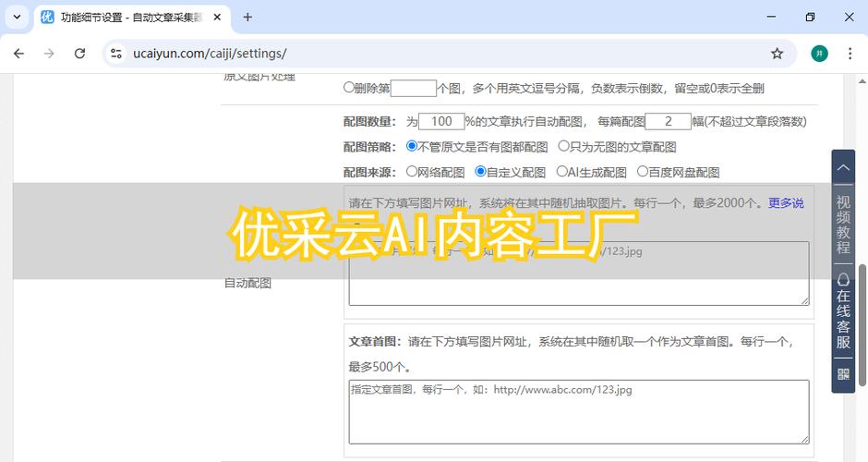Image resolution: width=868 pixels, height=462 pixels.
Task: Switch to the 功能细节设置 tab
Action: (x=132, y=18)
